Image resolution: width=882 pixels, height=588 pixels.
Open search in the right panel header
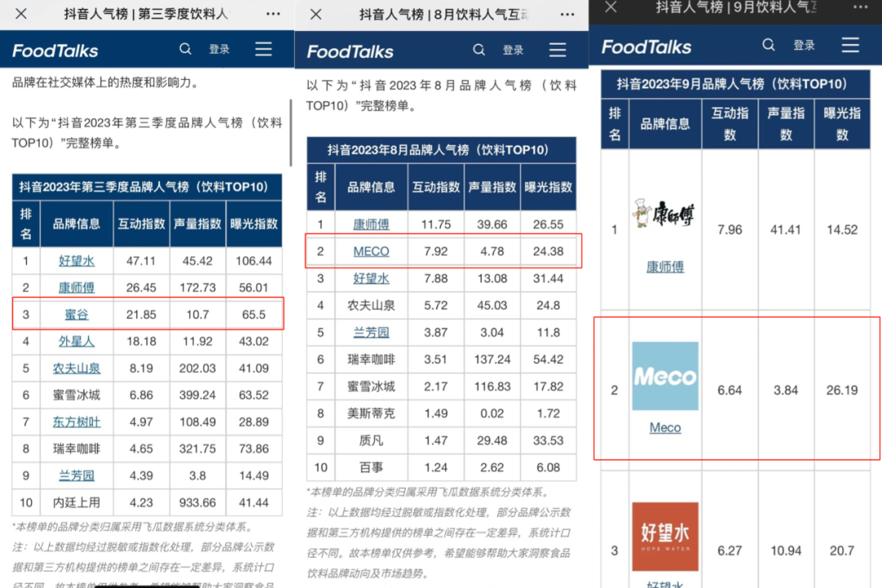pyautogui.click(x=768, y=45)
